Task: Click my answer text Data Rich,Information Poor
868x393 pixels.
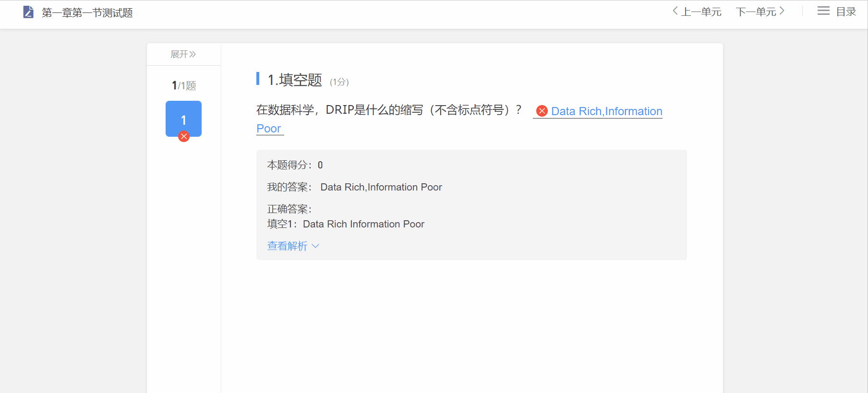Action: 381,187
